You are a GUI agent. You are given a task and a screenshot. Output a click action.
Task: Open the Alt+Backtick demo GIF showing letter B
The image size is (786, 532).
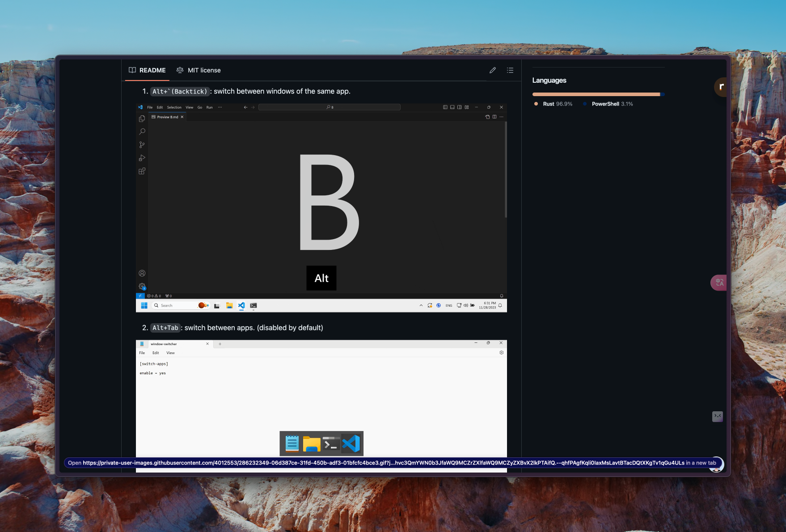[x=321, y=208]
